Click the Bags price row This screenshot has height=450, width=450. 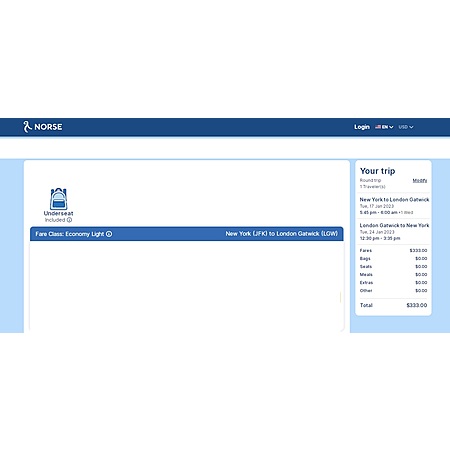[x=393, y=258]
